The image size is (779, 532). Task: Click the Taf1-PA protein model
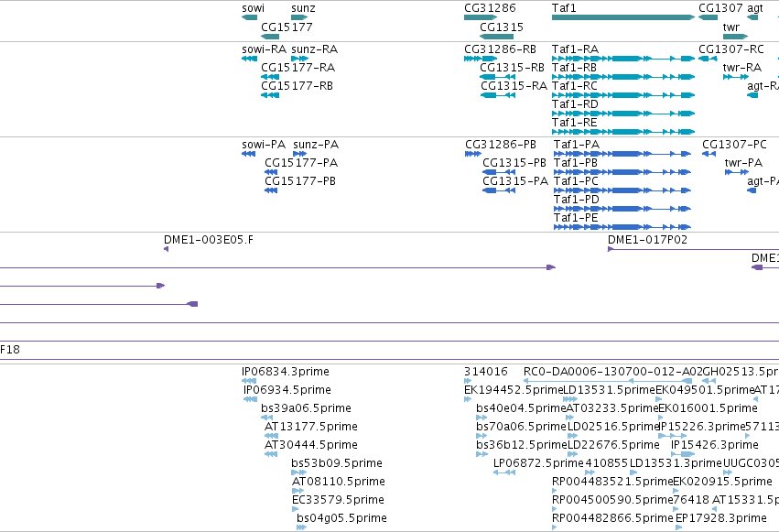(622, 154)
